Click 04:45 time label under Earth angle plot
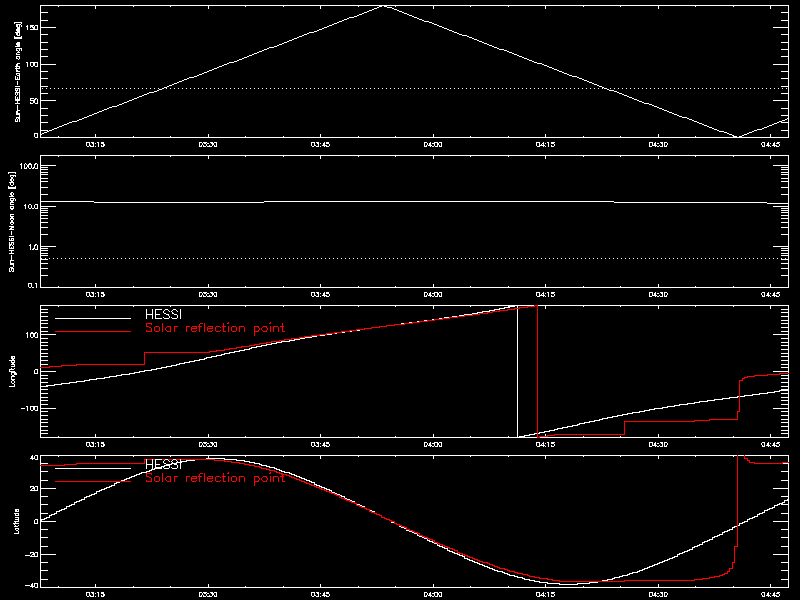 click(x=771, y=145)
